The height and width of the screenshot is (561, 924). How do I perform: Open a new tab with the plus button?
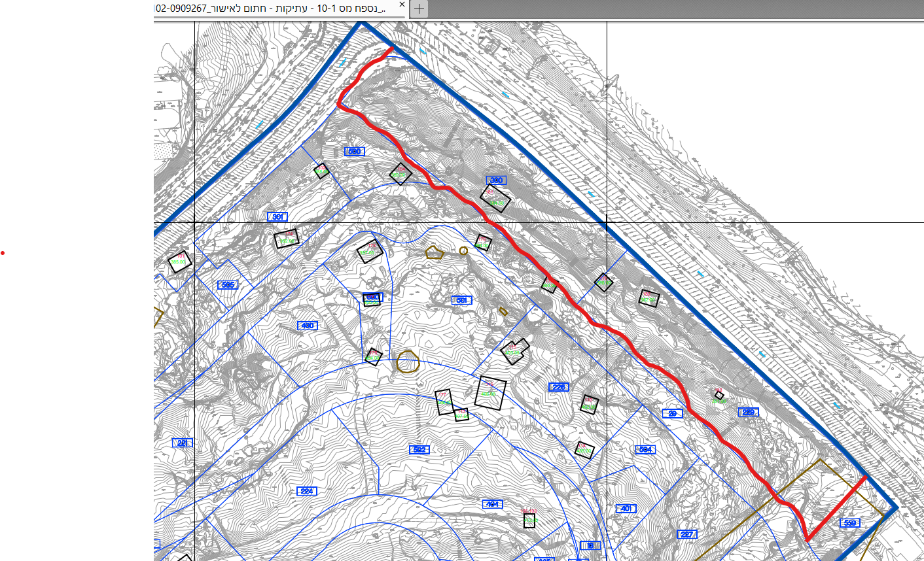tap(419, 9)
